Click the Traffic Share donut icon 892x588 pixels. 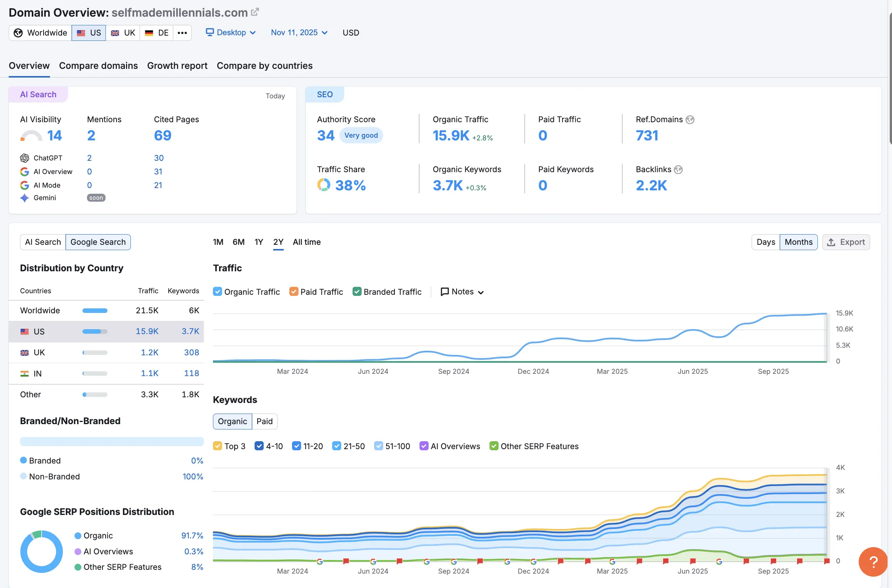coord(323,185)
